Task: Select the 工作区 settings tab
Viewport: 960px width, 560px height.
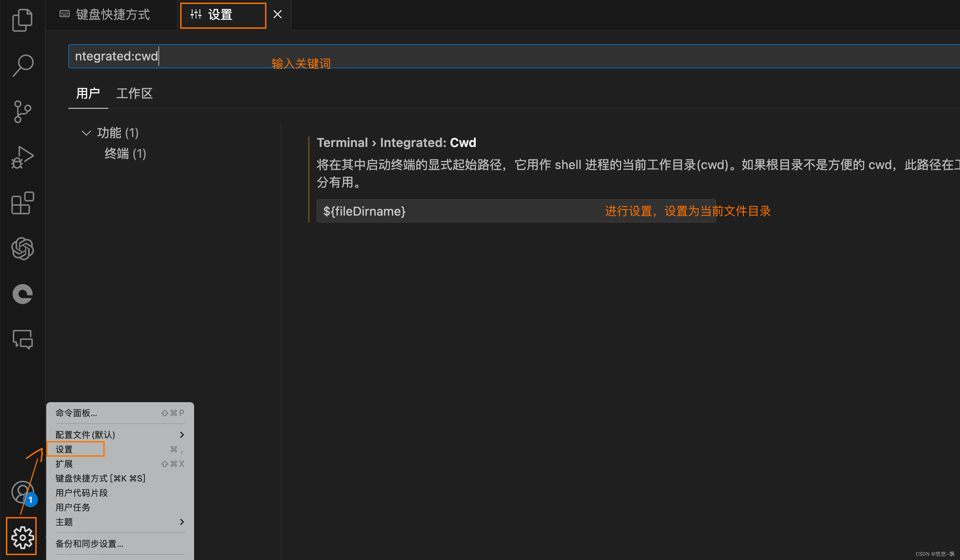Action: 134,93
